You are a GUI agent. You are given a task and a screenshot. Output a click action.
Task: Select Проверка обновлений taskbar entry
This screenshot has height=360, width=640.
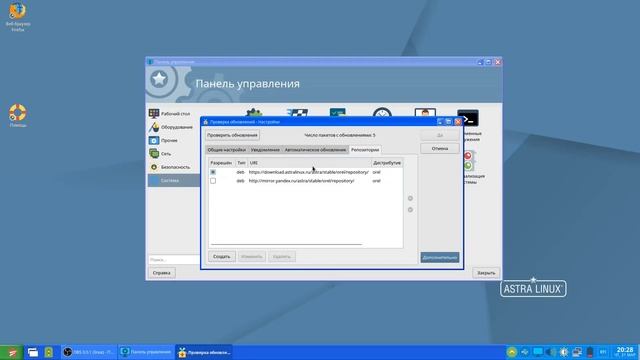(x=204, y=352)
